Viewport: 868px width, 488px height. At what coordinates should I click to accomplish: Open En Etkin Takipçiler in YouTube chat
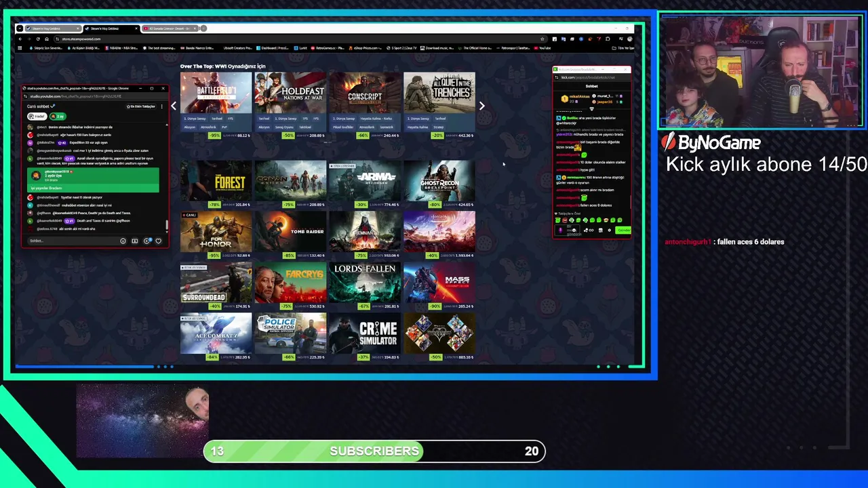pyautogui.click(x=140, y=106)
